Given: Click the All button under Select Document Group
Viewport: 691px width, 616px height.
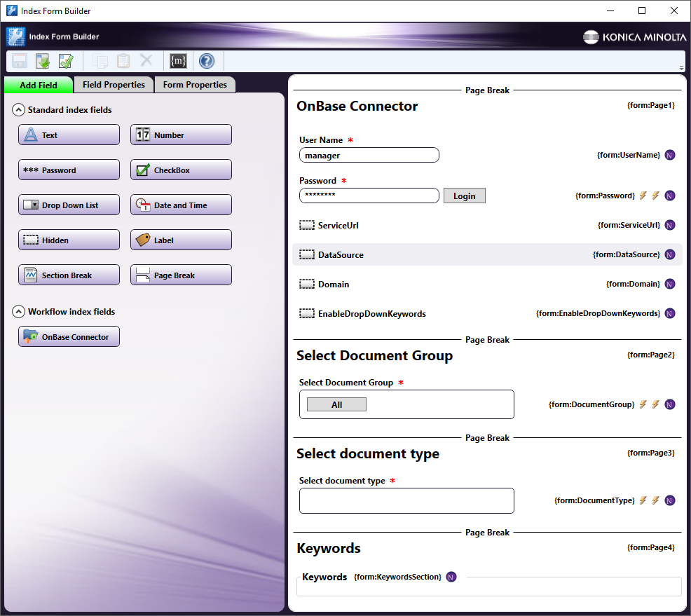Looking at the screenshot, I should pos(336,404).
